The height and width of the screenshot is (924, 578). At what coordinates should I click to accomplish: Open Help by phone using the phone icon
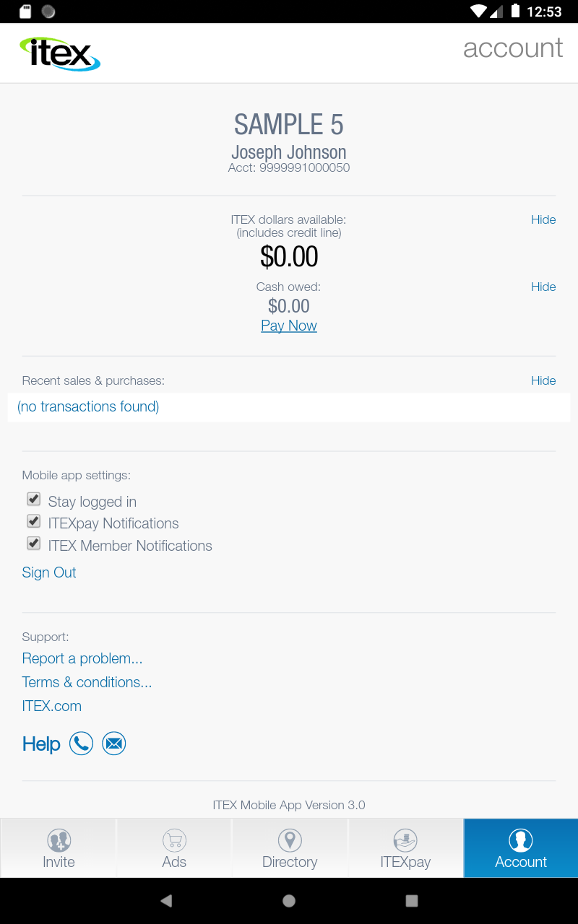click(81, 743)
